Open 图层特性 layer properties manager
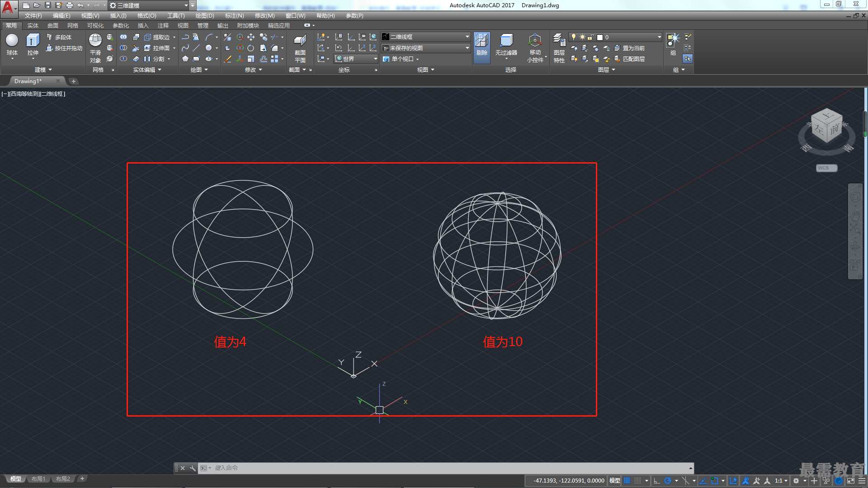 (x=559, y=48)
